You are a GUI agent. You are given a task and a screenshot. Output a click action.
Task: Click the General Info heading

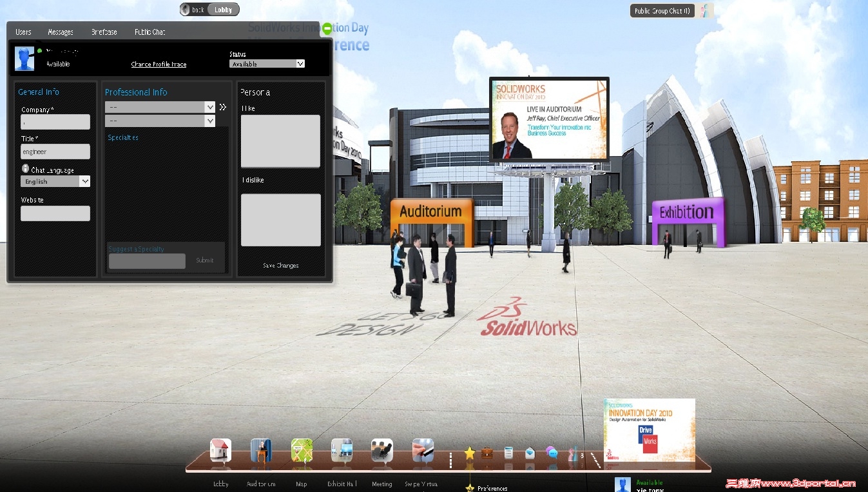point(39,92)
